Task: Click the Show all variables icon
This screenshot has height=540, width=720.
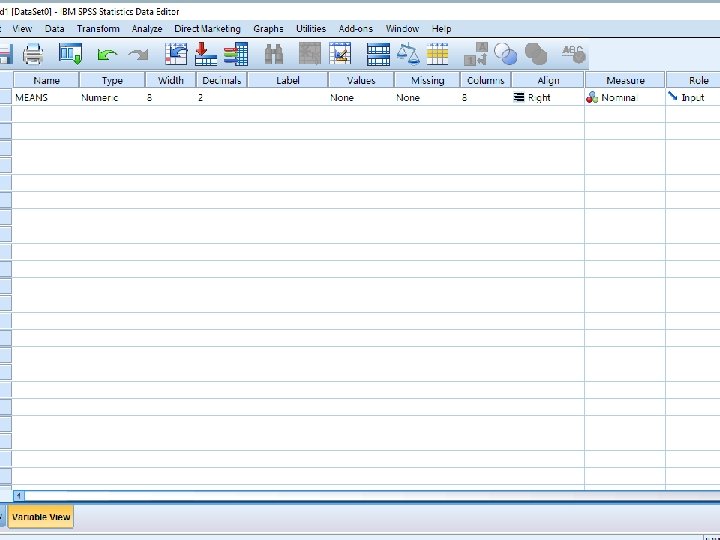Action: coord(536,54)
